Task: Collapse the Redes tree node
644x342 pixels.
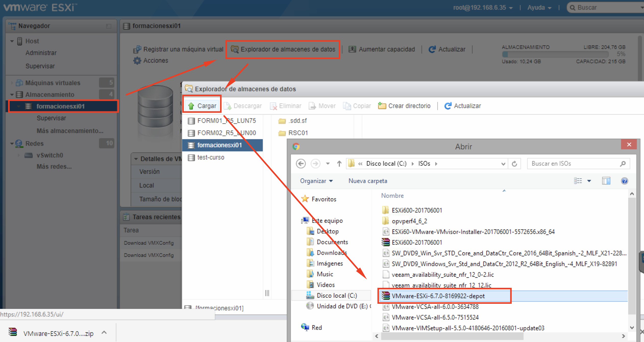Action: click(x=12, y=143)
